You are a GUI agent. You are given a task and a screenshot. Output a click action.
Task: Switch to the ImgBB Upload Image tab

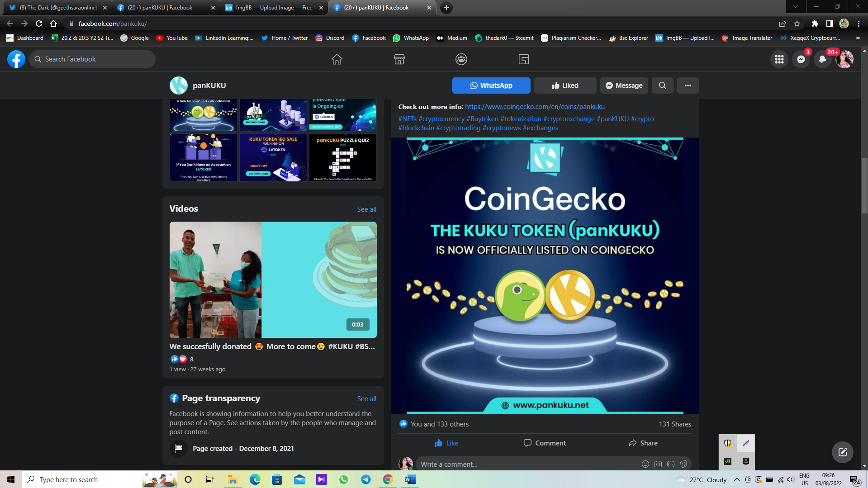tap(274, 8)
